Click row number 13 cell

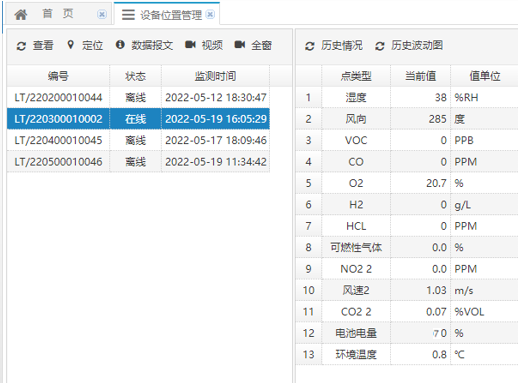tap(308, 354)
